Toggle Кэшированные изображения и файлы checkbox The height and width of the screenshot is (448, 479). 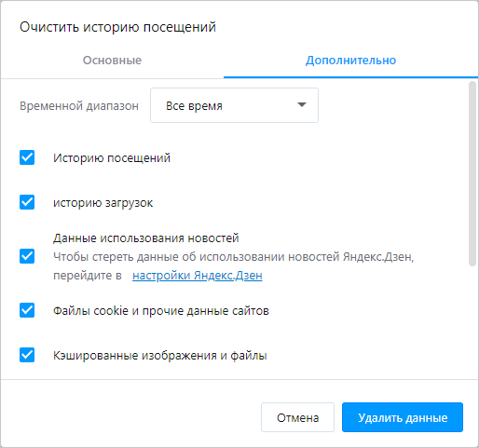point(27,355)
